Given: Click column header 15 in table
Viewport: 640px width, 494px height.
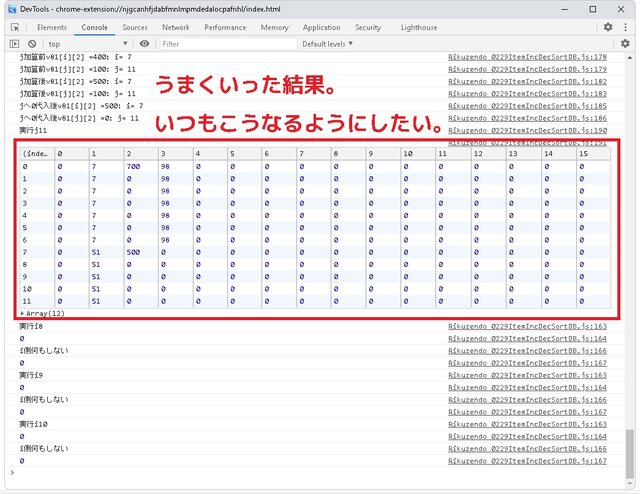Looking at the screenshot, I should click(593, 154).
